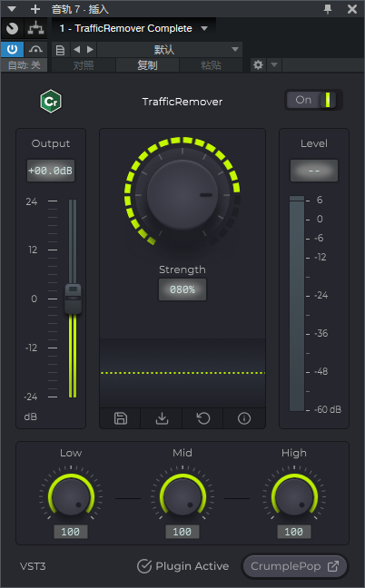Toggle the blue plugin power button
Viewport: 365px width, 588px height.
point(12,50)
